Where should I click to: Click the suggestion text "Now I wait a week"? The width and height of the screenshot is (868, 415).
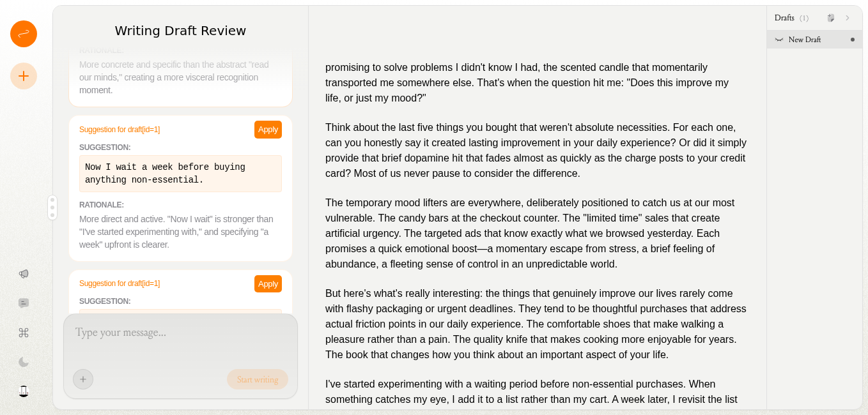click(x=165, y=174)
